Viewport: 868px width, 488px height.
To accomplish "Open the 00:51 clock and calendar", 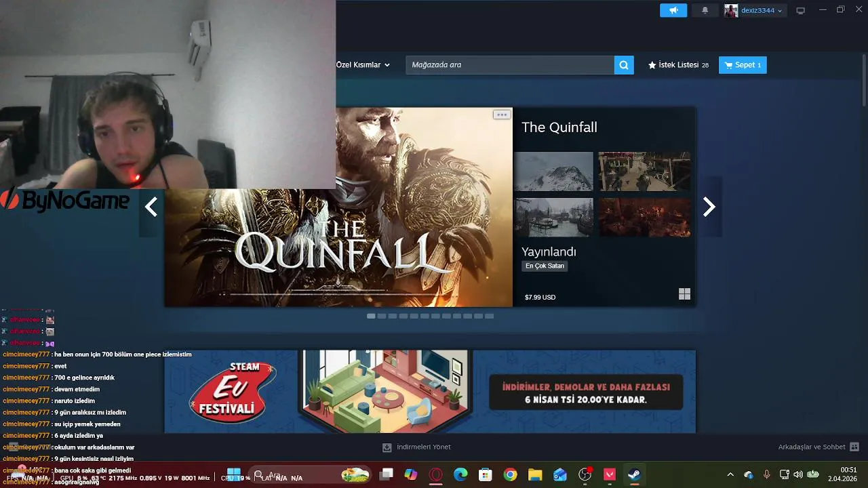I will [843, 474].
